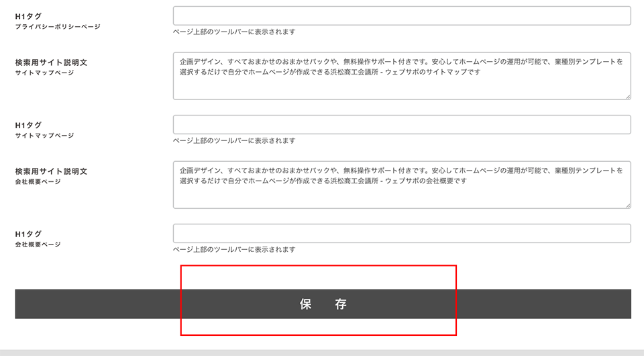Click 検索用サイト説明文 label above 会社概要ページ
This screenshot has height=356, width=644.
click(x=51, y=171)
